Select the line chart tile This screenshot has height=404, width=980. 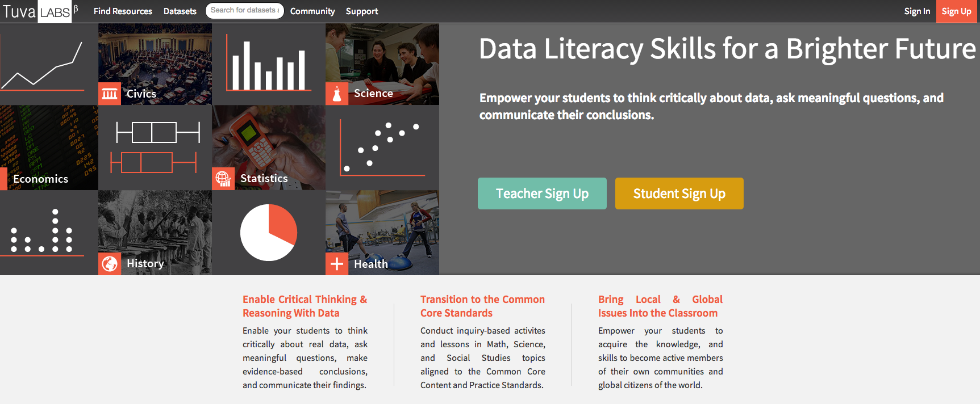[49, 64]
